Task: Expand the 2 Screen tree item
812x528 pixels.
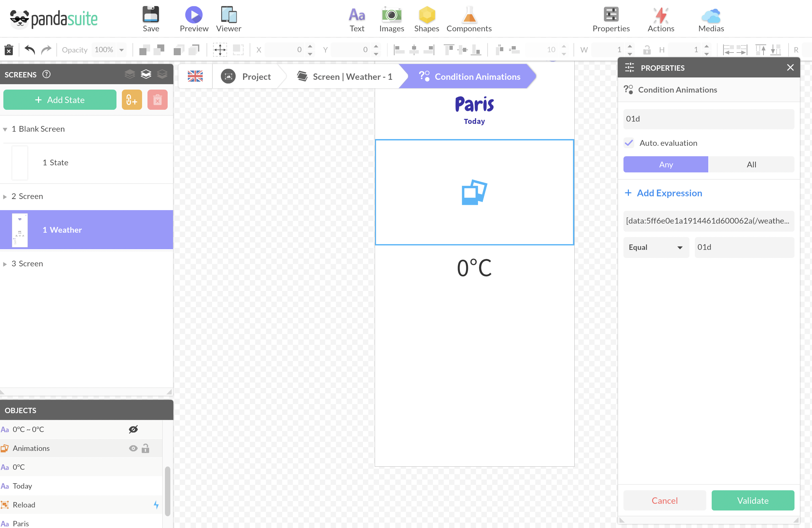Action: (5, 197)
